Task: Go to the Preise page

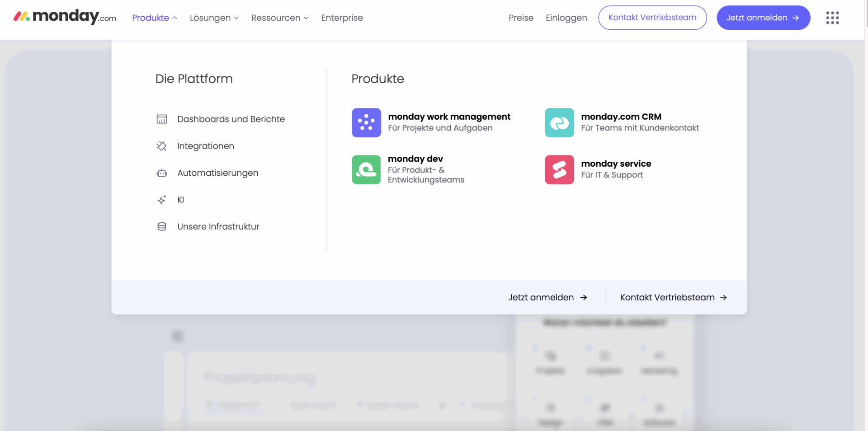Action: coord(521,18)
